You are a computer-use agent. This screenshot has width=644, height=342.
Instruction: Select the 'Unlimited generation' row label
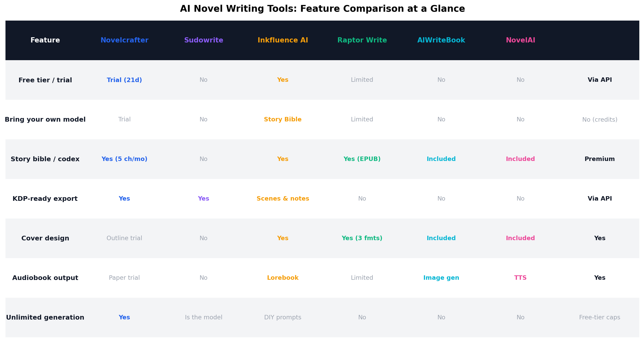click(x=45, y=318)
